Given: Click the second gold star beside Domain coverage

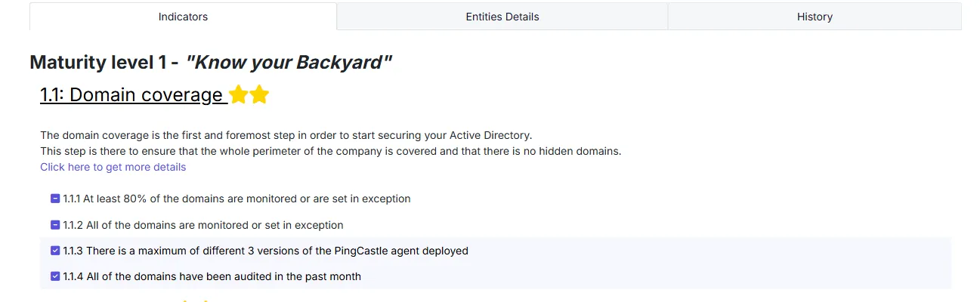Looking at the screenshot, I should point(259,95).
